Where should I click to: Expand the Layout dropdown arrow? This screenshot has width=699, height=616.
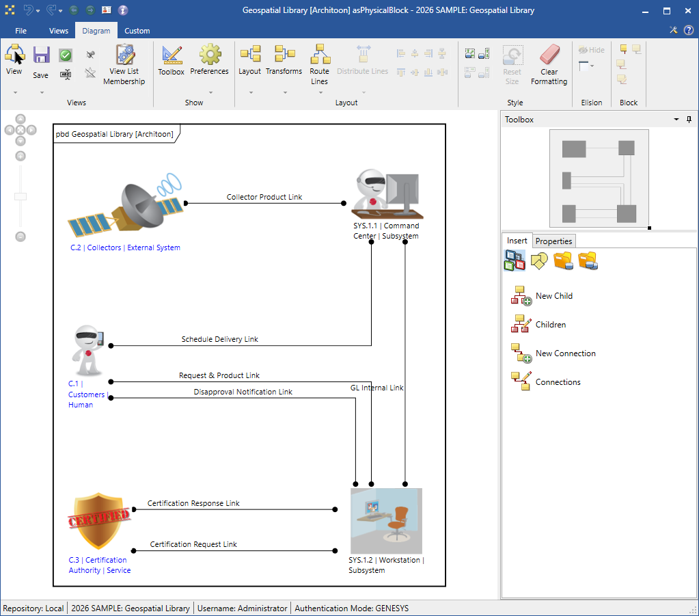pos(250,92)
